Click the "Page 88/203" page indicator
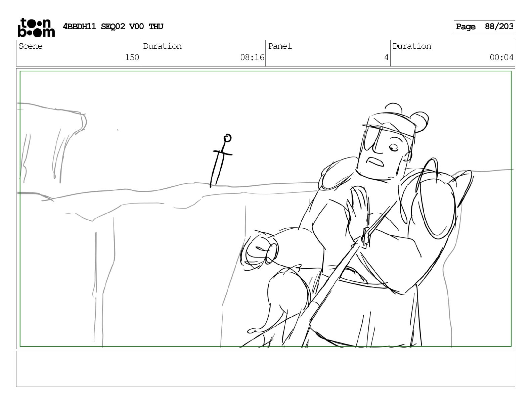The height and width of the screenshot is (411, 532). pos(484,27)
